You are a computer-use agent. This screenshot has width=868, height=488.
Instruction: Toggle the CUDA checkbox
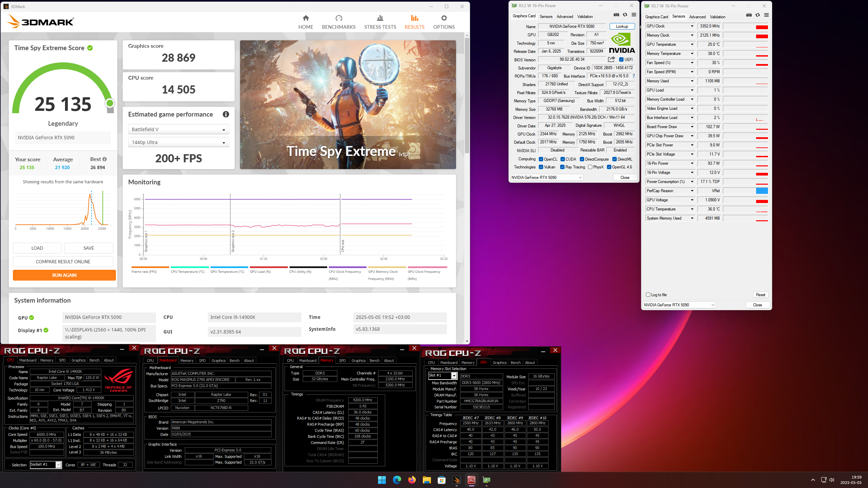click(x=563, y=159)
